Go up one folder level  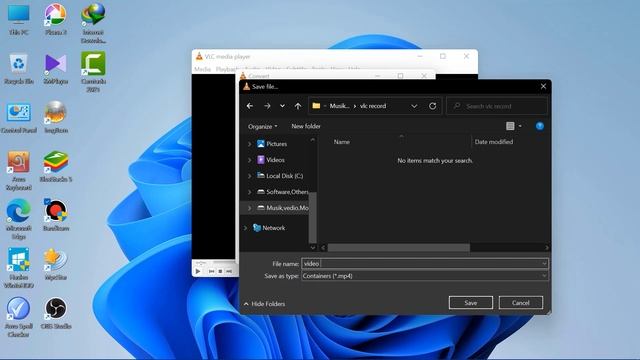click(298, 106)
